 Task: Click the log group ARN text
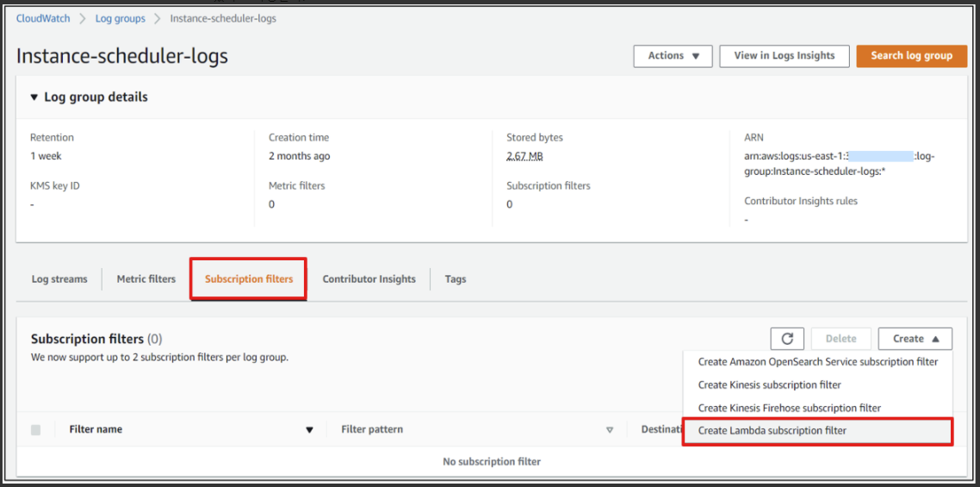(840, 165)
